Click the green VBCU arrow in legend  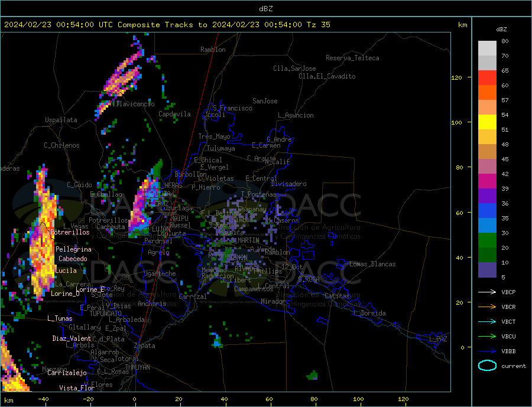point(487,337)
